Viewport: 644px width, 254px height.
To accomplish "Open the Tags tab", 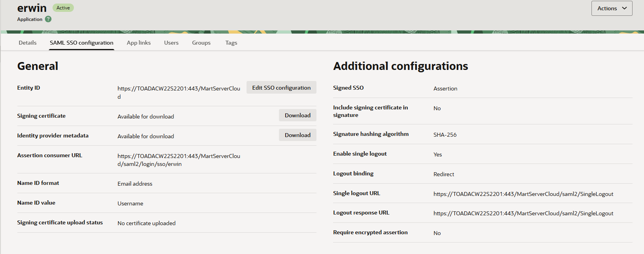I will point(231,43).
